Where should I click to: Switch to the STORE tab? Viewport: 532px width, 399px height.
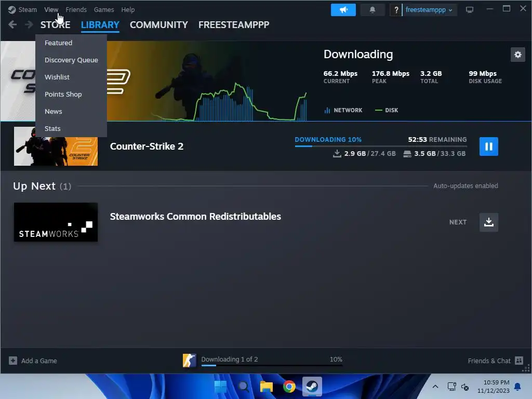(x=55, y=25)
